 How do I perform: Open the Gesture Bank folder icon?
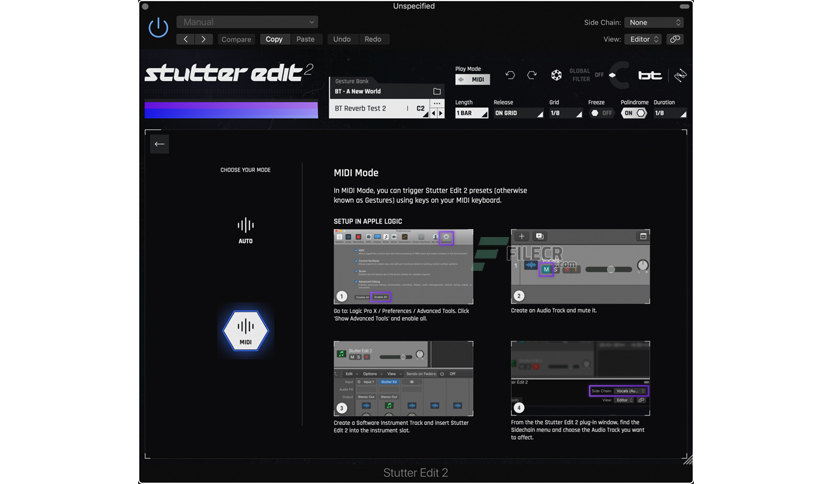coord(437,91)
